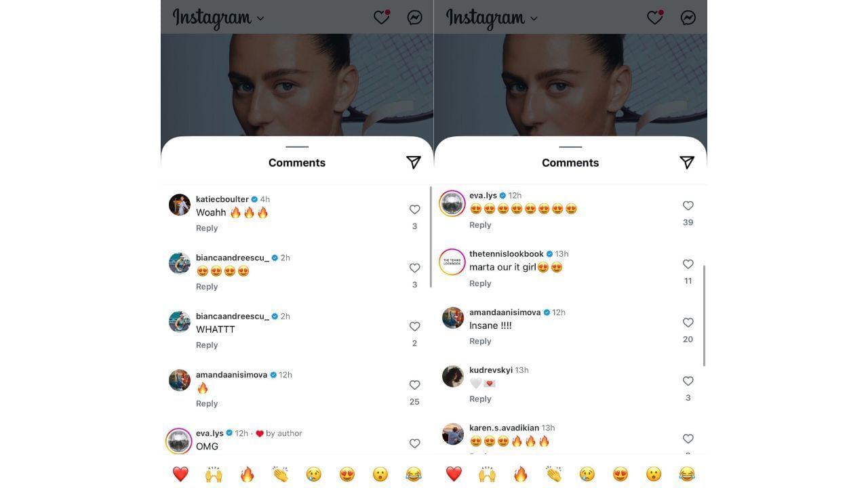Open amandaanisimova avatar beside fire comment
This screenshot has height=488, width=868.
(180, 380)
